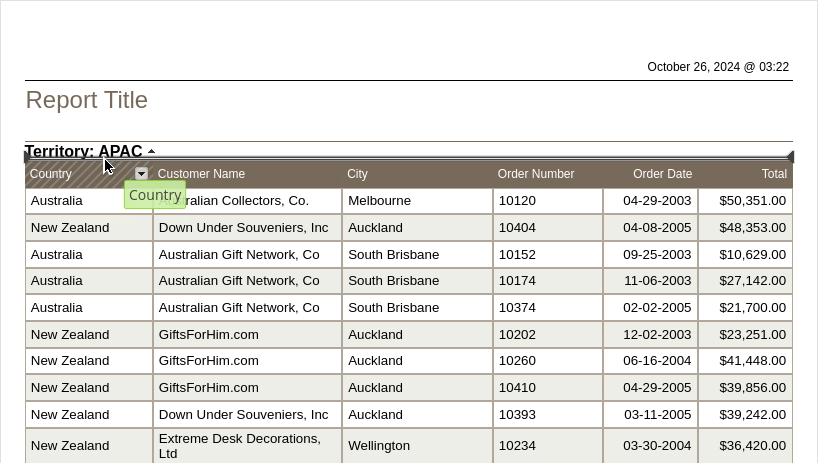Viewport: 818px width, 463px height.
Task: Click the Order Number column header
Action: point(535,174)
